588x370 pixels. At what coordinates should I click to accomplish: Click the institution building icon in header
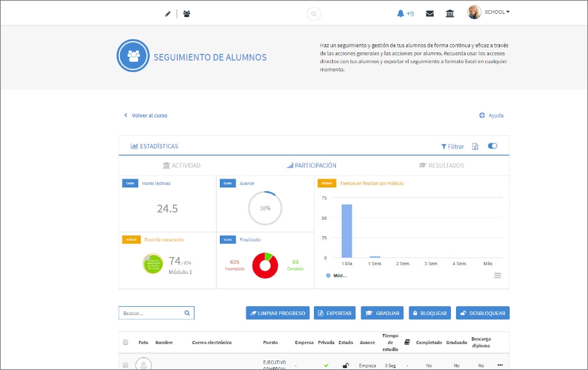pos(450,13)
